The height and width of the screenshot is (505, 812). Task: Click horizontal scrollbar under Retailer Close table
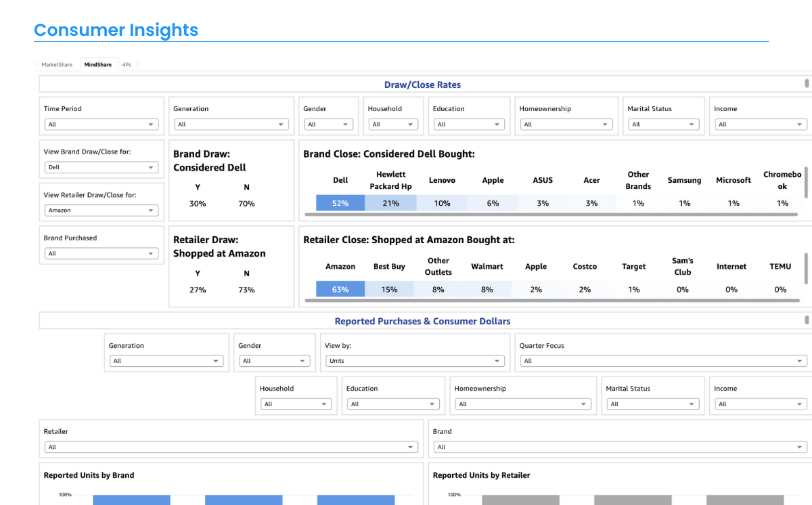pos(551,301)
